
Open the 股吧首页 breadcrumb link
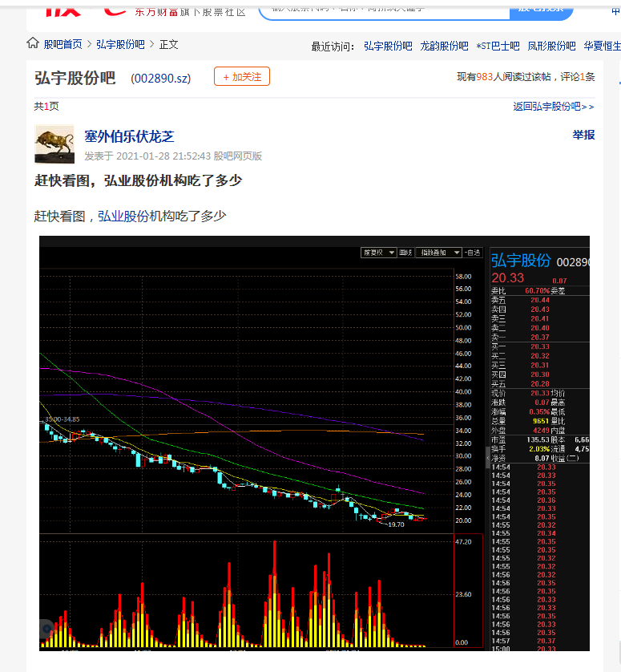(63, 44)
